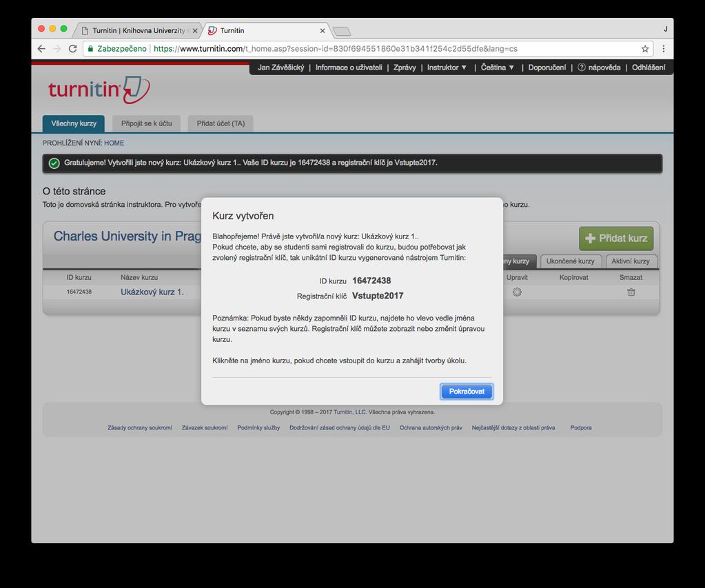This screenshot has width=705, height=588.
Task: Click the green checkmark icon in the success banner
Action: [54, 163]
